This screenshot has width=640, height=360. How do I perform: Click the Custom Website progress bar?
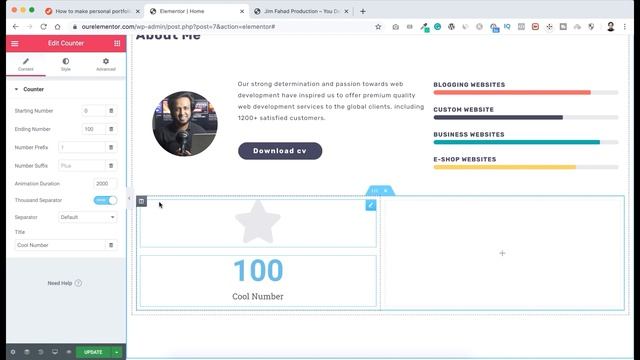click(526, 118)
